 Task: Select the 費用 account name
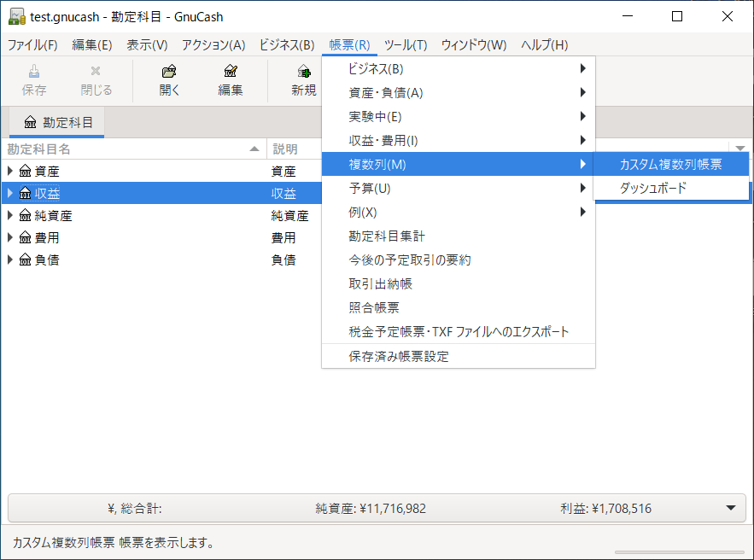pos(47,237)
